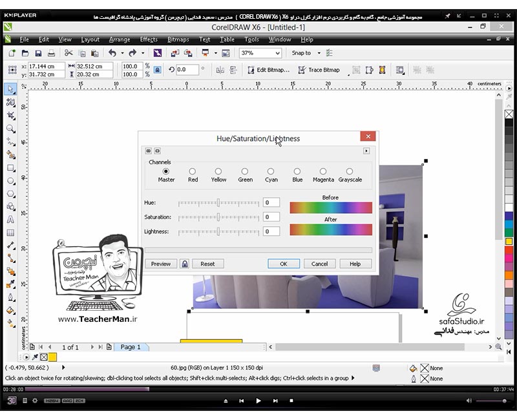This screenshot has height=420, width=517.
Task: Click the Preview button
Action: coord(161,264)
